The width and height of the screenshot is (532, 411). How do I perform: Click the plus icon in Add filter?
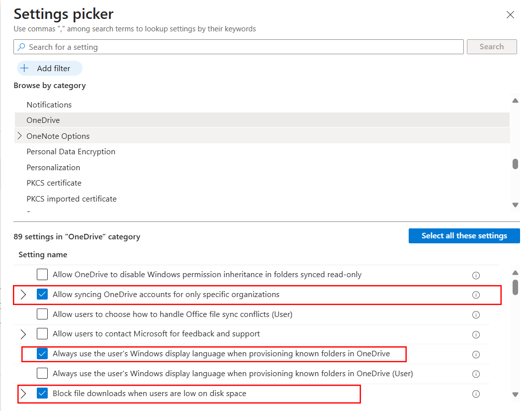(24, 68)
